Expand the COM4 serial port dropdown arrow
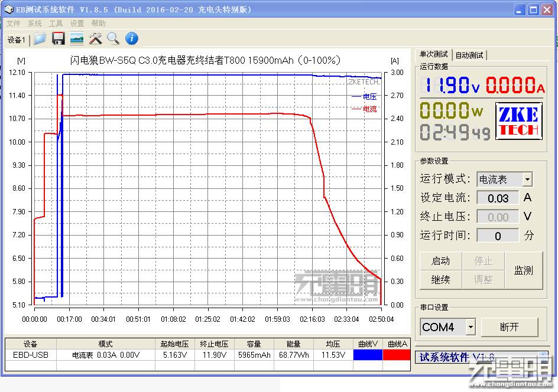Screen dimensions: 558x392 tap(471, 326)
